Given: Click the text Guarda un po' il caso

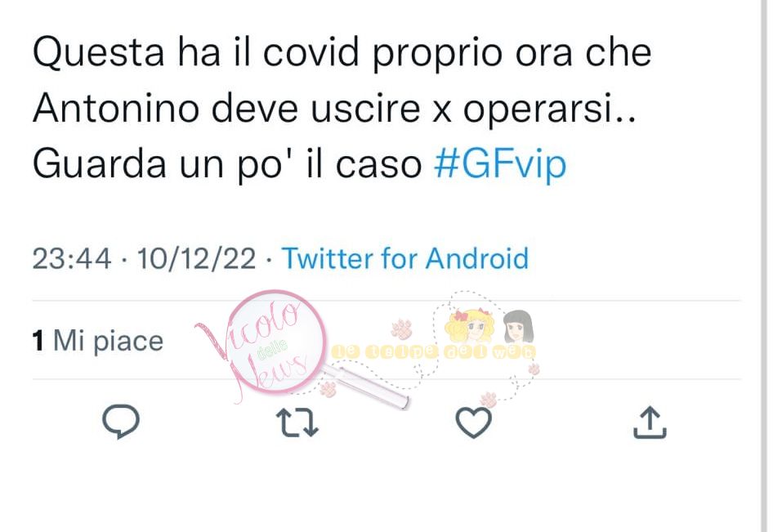Looking at the screenshot, I should tap(227, 164).
